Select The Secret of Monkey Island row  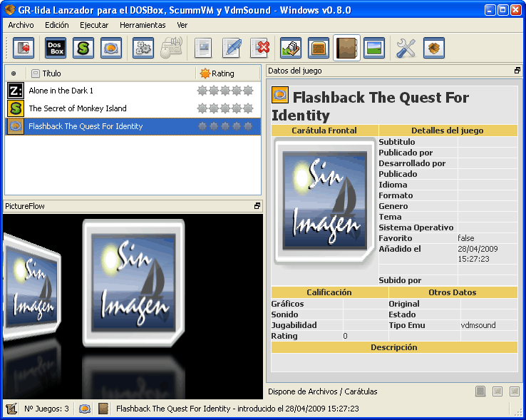[x=133, y=108]
